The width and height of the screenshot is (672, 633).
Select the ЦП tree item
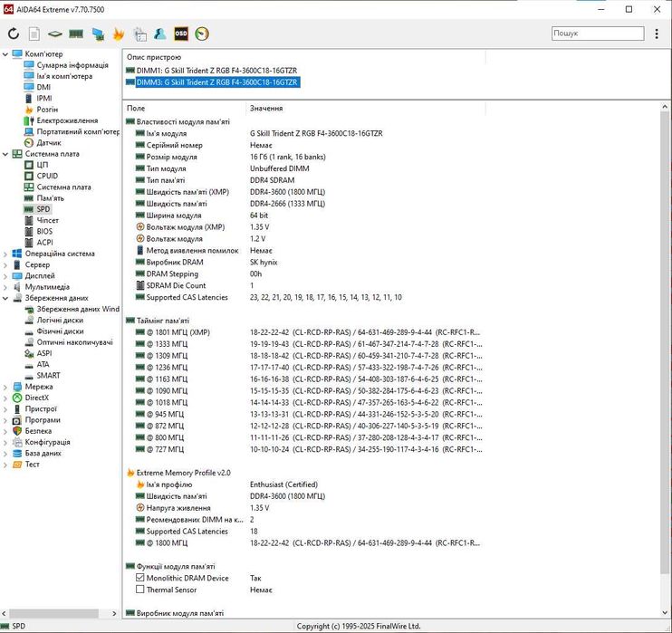coord(42,165)
